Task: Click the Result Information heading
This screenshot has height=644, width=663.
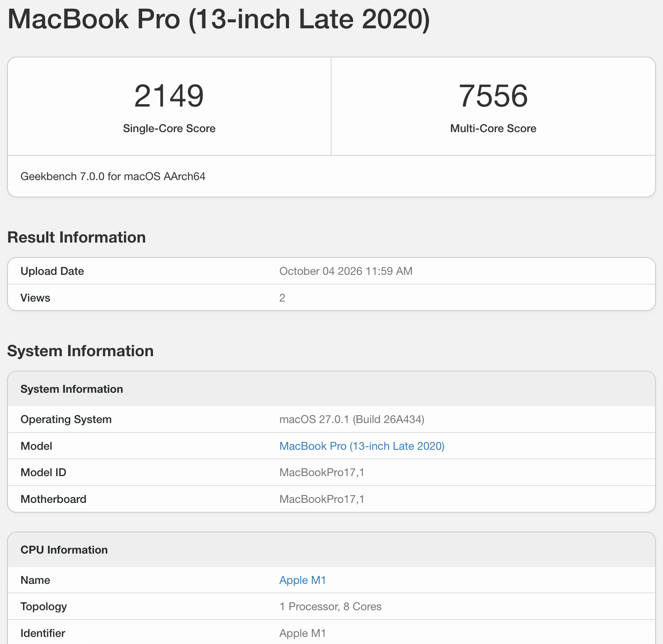Action: point(76,237)
